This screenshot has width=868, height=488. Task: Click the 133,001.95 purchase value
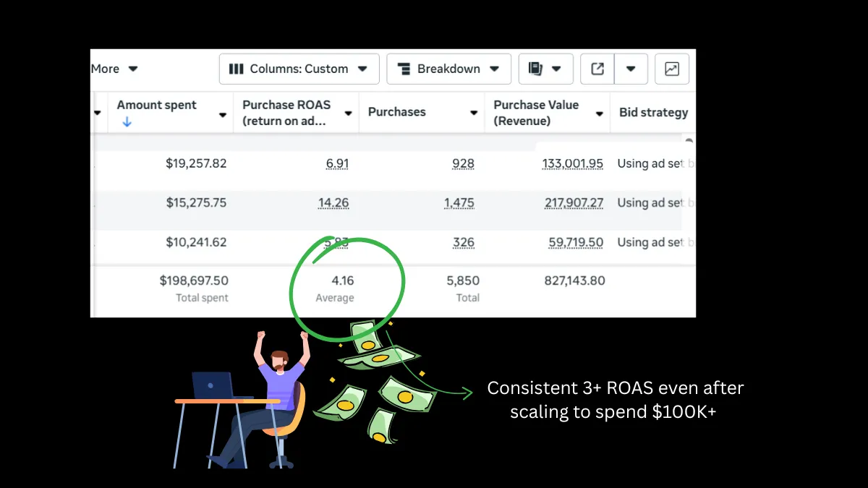coord(572,163)
